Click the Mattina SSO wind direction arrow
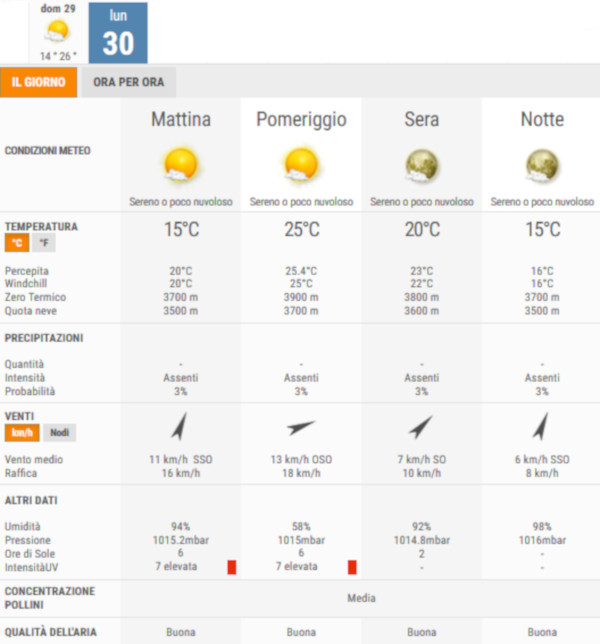The width and height of the screenshot is (600, 644). click(180, 426)
